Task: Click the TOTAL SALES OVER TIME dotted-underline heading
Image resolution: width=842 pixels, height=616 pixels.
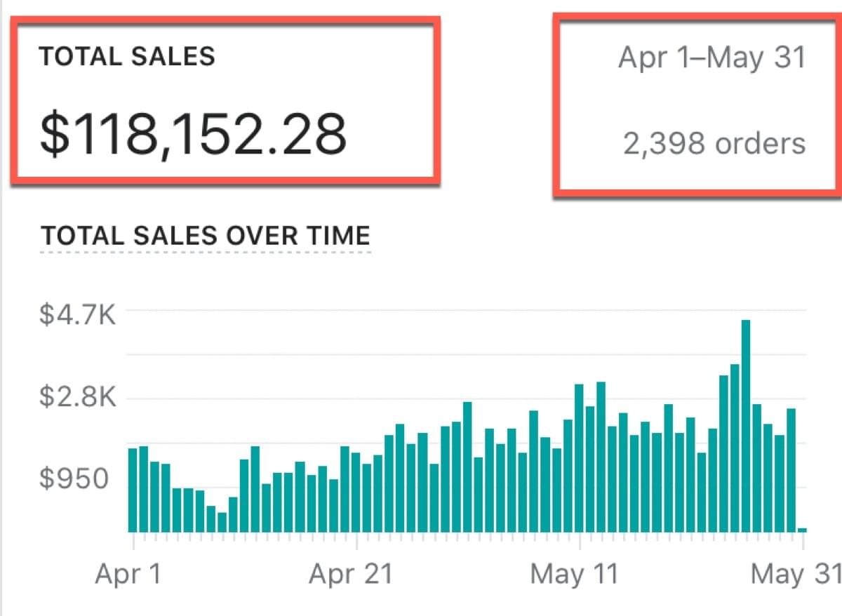Action: pyautogui.click(x=206, y=236)
